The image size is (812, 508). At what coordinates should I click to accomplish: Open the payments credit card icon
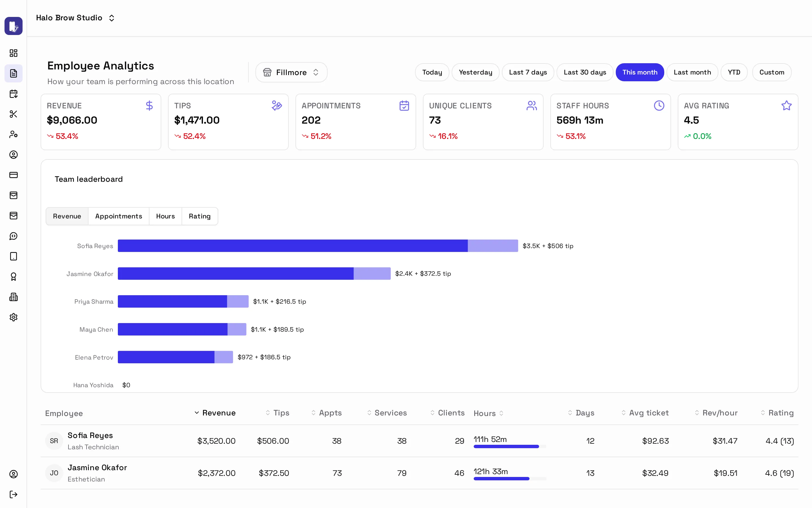pyautogui.click(x=14, y=175)
